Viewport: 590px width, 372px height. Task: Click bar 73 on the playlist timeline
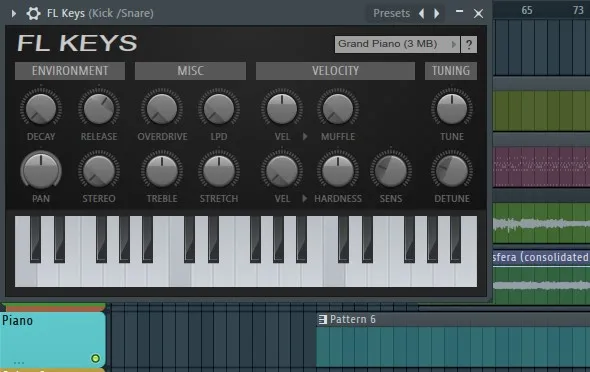(x=578, y=10)
